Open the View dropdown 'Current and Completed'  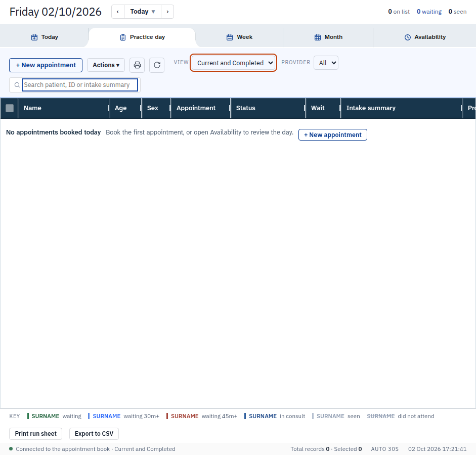pyautogui.click(x=233, y=63)
